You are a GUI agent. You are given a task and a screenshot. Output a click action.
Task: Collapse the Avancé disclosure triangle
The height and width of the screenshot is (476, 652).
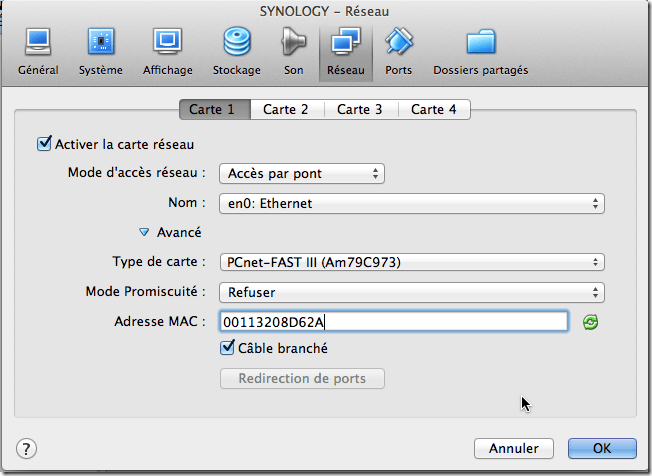click(144, 232)
